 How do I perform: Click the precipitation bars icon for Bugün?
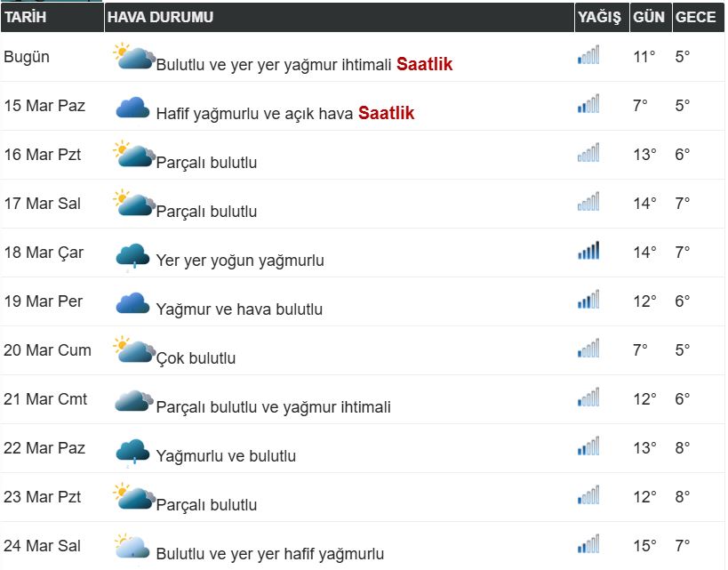588,56
